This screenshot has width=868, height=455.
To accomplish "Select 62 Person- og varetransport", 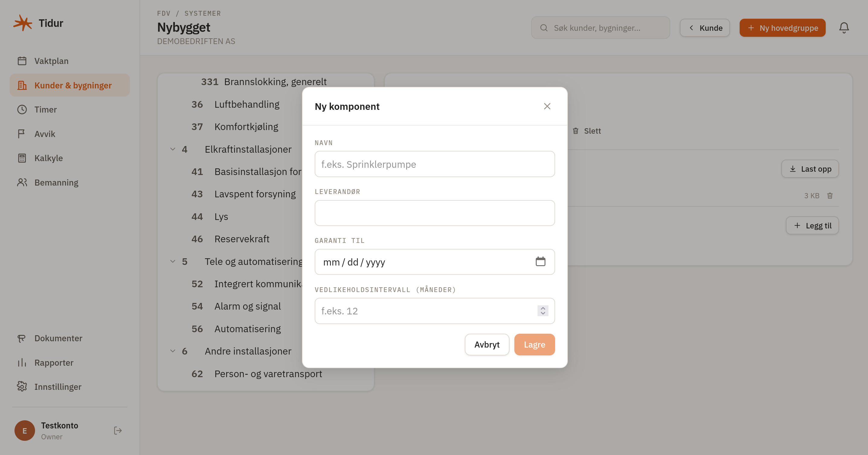I will [257, 374].
